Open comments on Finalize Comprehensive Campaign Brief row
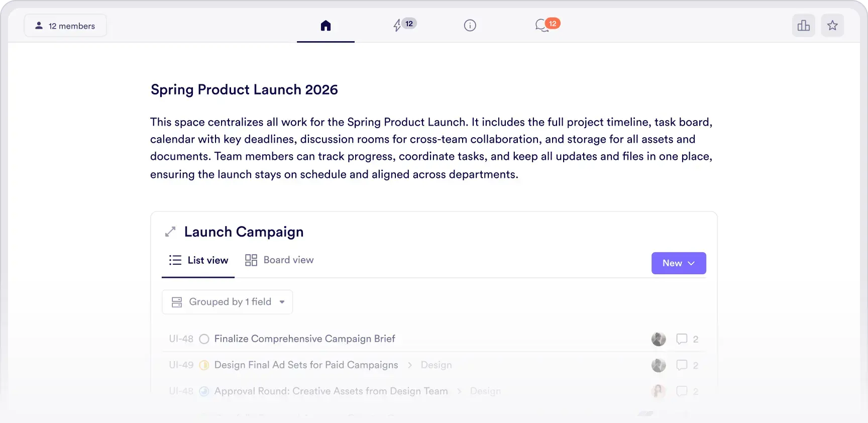 [687, 339]
